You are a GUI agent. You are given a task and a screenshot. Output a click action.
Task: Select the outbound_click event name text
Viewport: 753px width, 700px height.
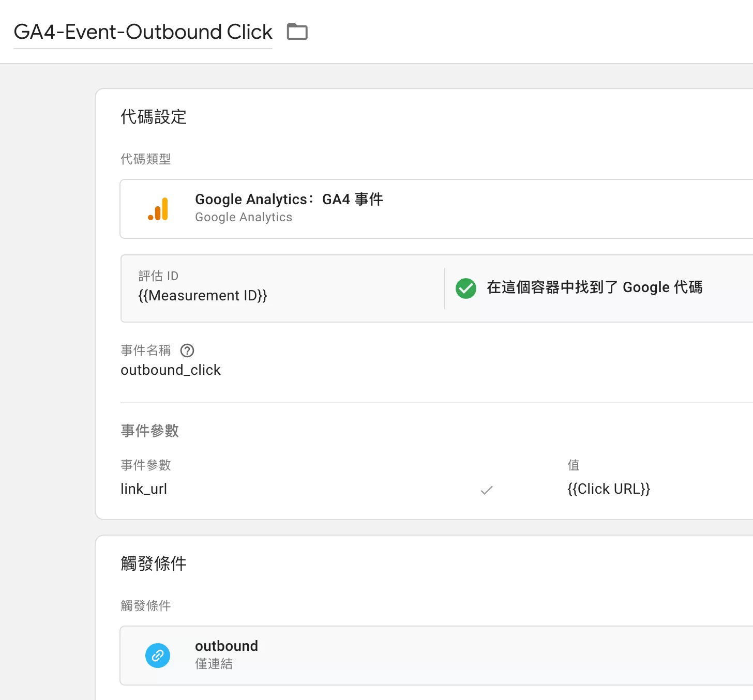[x=171, y=370]
